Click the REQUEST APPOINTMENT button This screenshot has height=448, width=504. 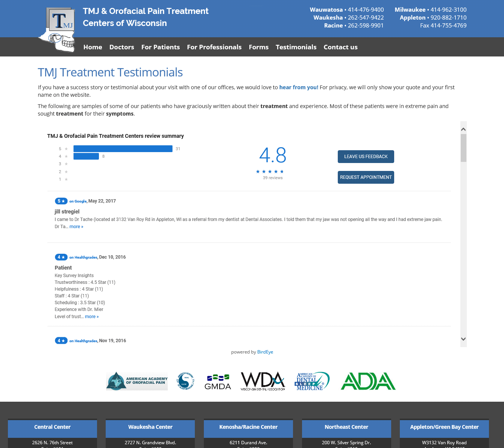(x=366, y=177)
